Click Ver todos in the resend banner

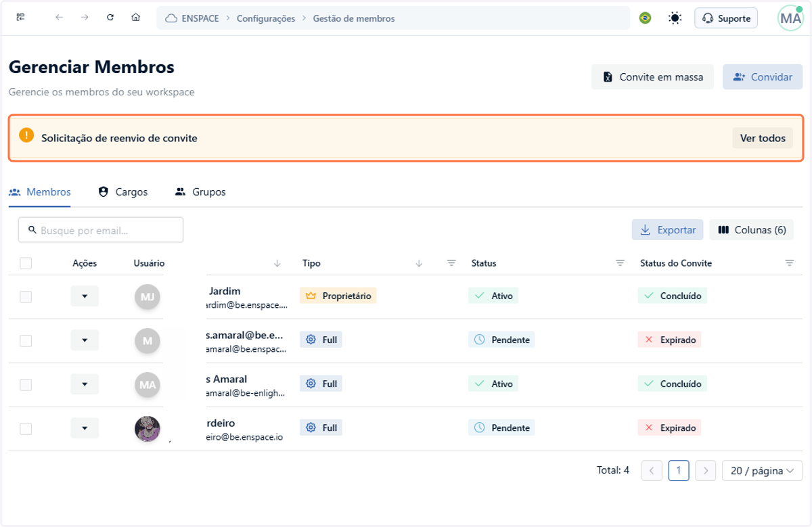coord(763,138)
